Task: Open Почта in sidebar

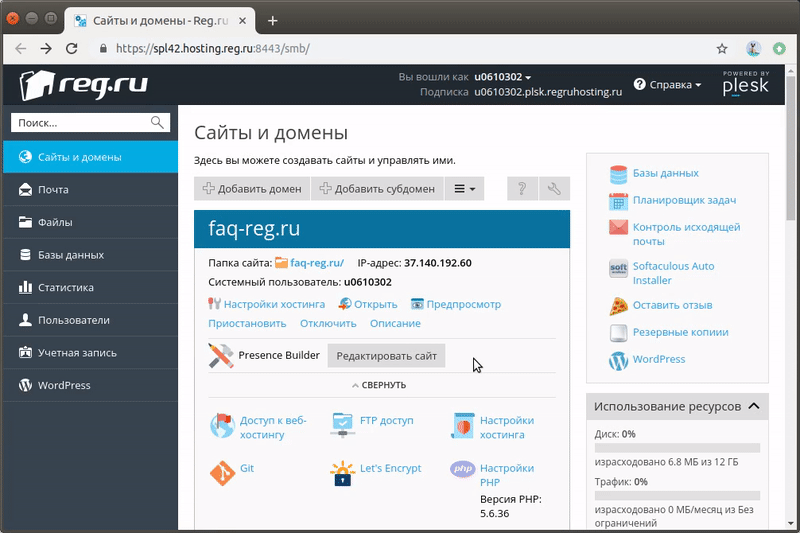Action: (x=91, y=190)
